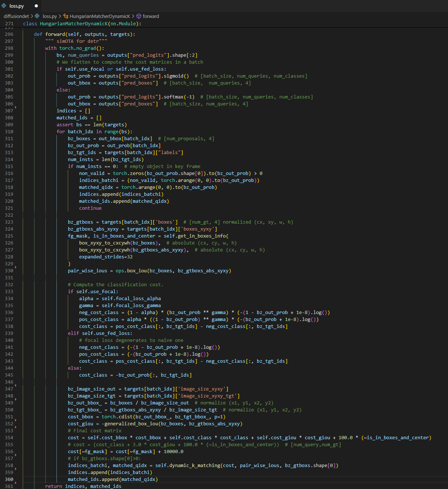The width and height of the screenshot is (448, 489).
Task: Select the loss.py text in the breadcrumb
Action: pos(49,16)
